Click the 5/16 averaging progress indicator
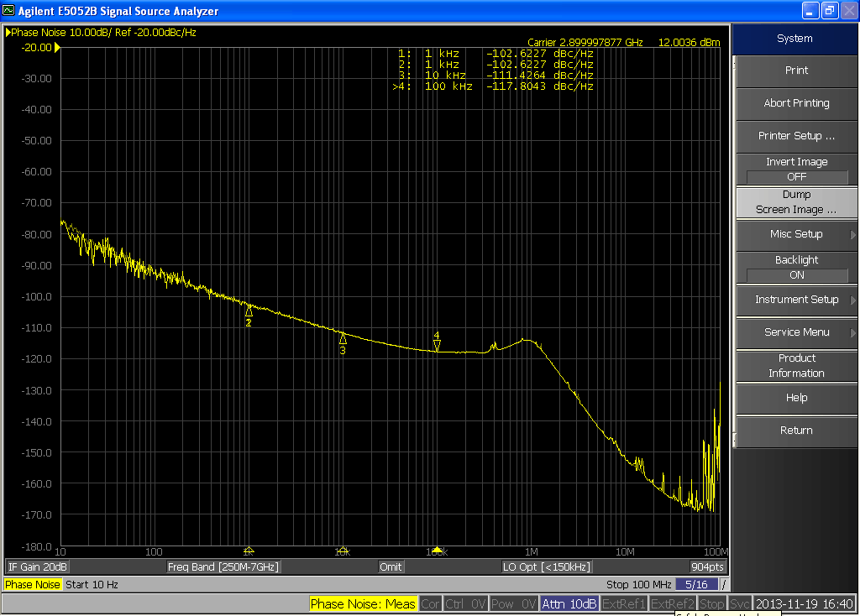 point(696,585)
